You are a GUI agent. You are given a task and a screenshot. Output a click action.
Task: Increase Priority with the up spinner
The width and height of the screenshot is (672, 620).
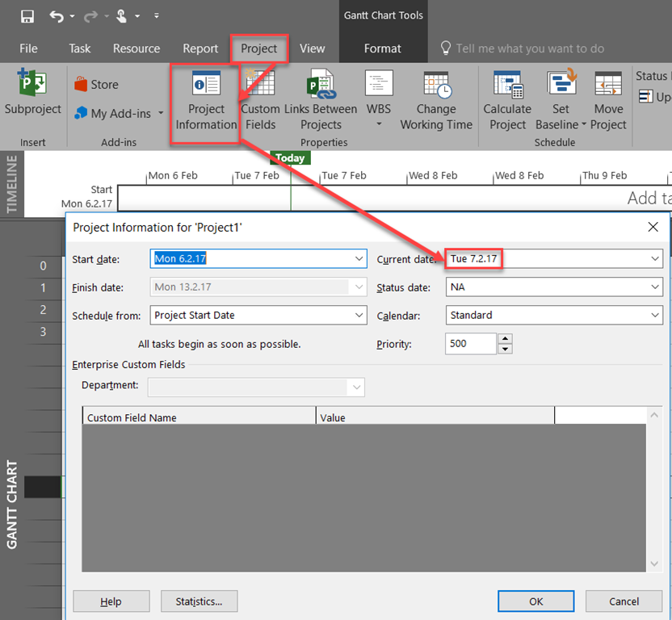[x=505, y=339]
